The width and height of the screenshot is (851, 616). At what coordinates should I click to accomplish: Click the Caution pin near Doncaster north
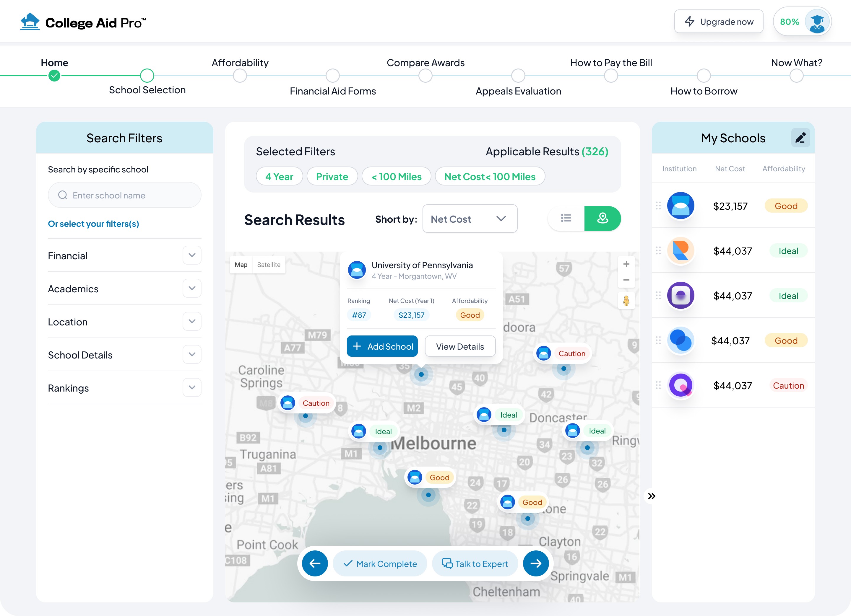[x=563, y=353]
